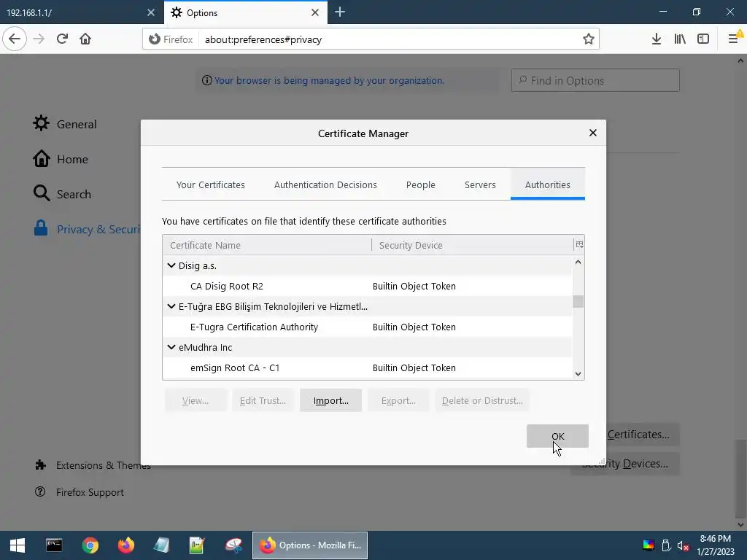This screenshot has height=560, width=747.
Task: Select Privacy & Security category
Action: pos(87,229)
